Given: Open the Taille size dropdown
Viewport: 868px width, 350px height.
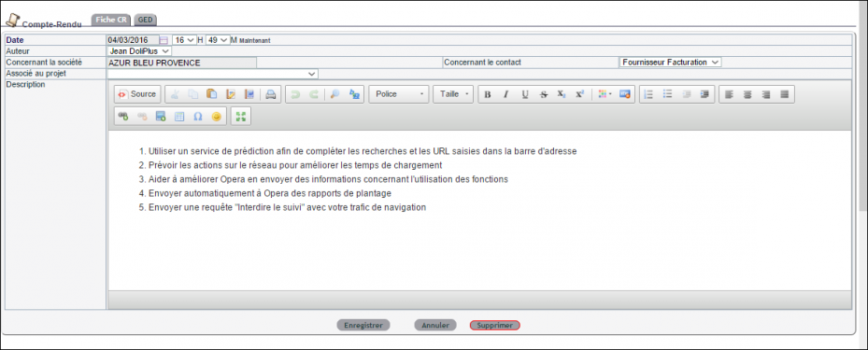Looking at the screenshot, I should coord(453,94).
